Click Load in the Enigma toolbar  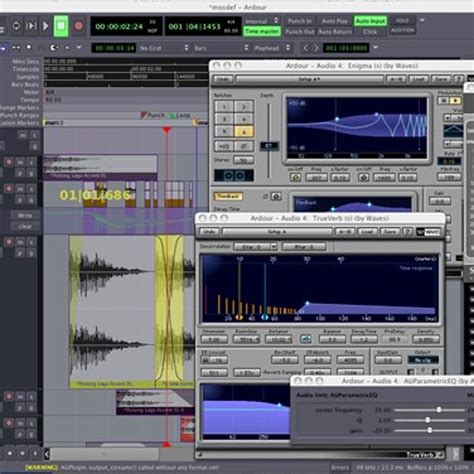(419, 79)
